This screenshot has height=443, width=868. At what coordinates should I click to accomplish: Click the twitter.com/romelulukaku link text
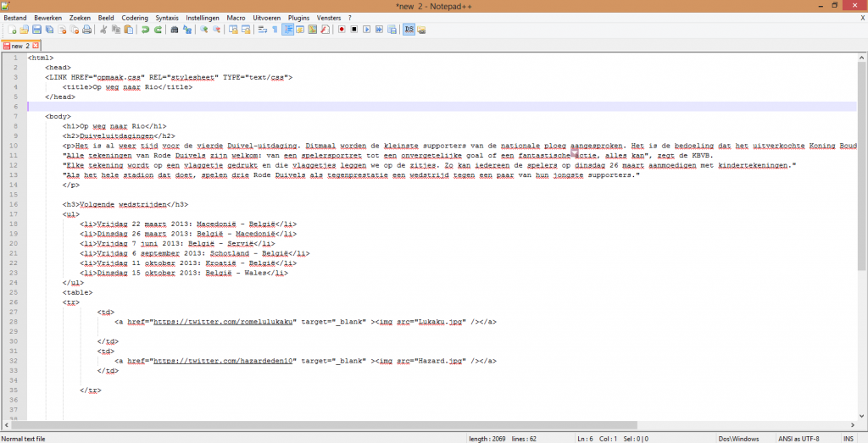(223, 321)
